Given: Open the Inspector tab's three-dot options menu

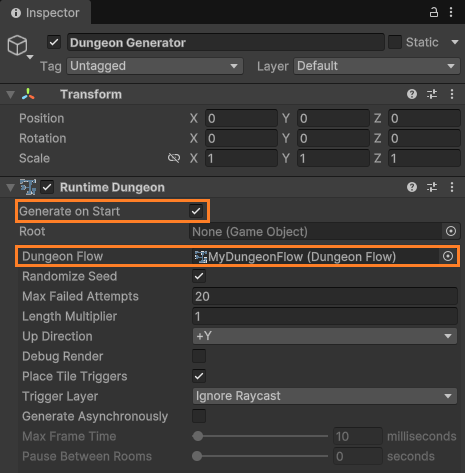Looking at the screenshot, I should [x=451, y=13].
